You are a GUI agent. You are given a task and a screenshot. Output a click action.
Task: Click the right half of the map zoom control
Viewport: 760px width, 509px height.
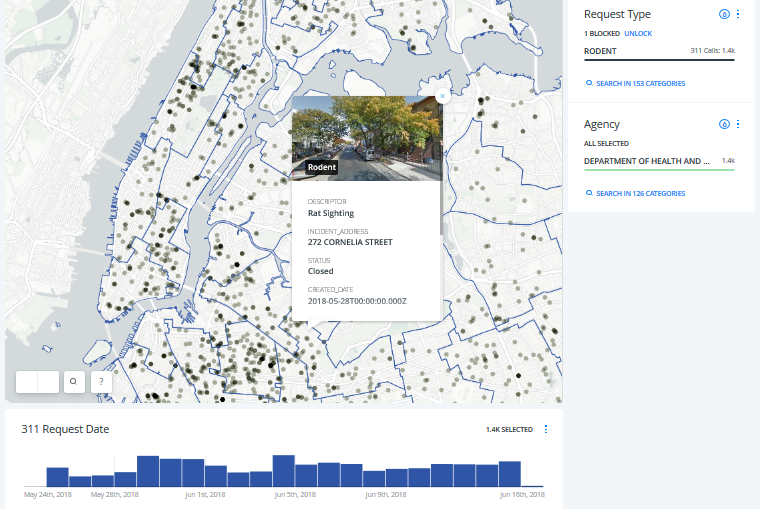click(47, 382)
